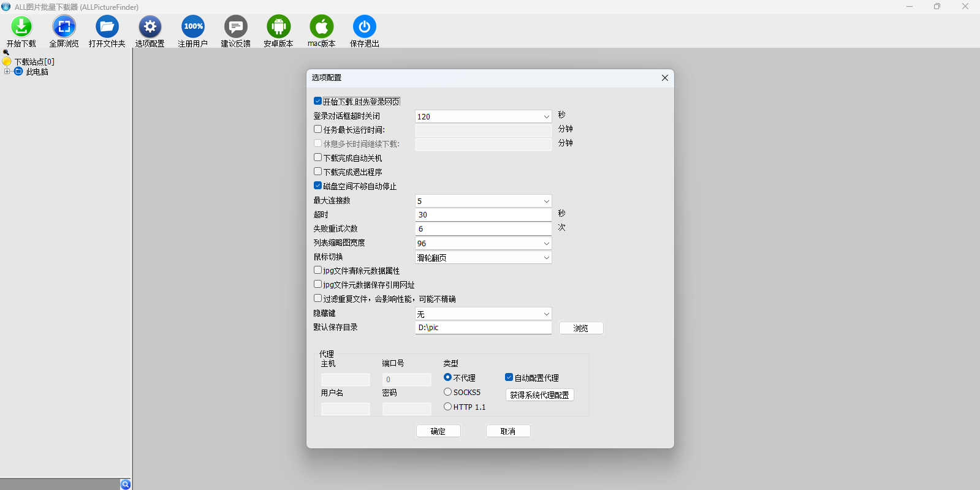Click 失败重试次数 field with 6

point(484,229)
